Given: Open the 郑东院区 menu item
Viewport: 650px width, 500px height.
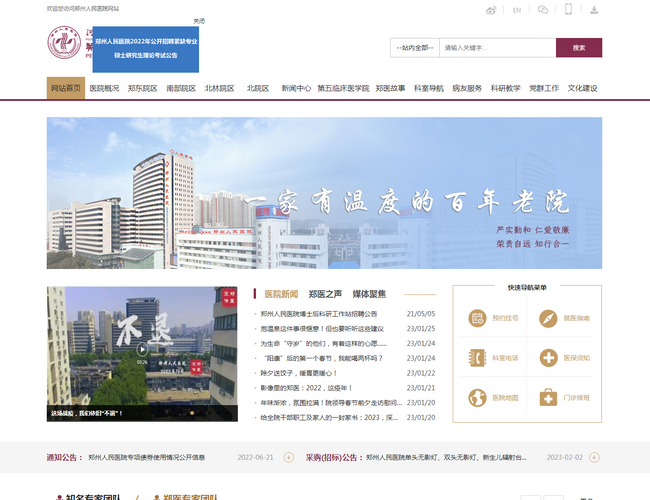Looking at the screenshot, I should [x=143, y=88].
